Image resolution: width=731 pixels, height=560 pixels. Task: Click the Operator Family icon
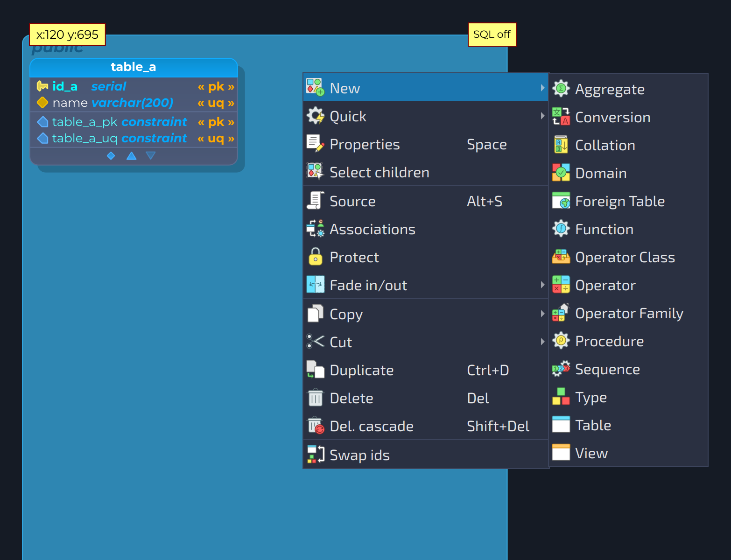561,313
